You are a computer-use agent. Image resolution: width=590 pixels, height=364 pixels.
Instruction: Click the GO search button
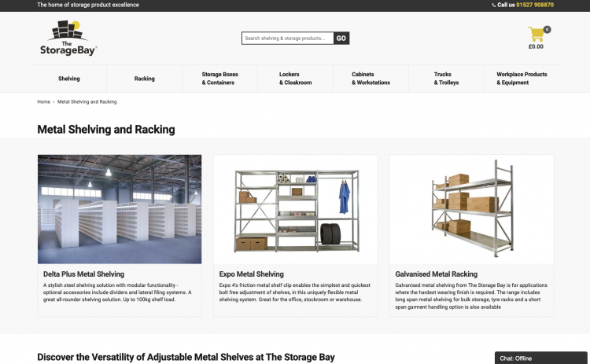tap(341, 38)
